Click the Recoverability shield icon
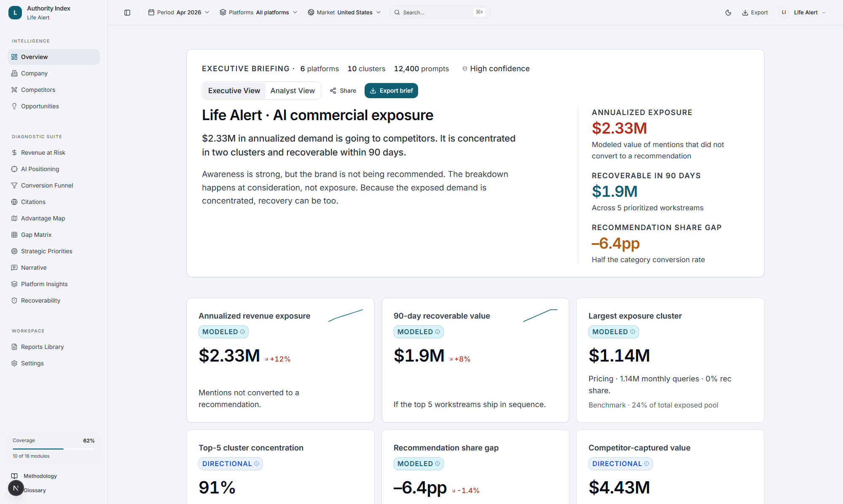The height and width of the screenshot is (504, 843). pos(14,300)
